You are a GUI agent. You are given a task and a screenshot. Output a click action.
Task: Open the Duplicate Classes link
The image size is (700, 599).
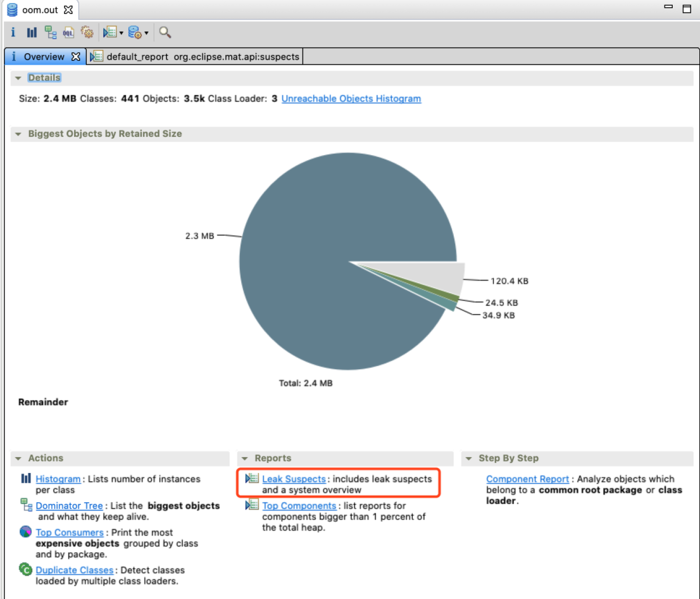click(75, 570)
